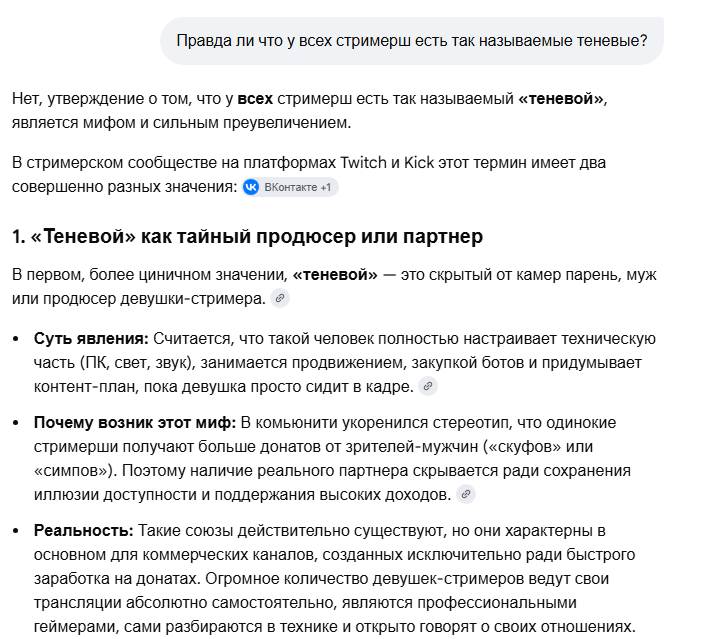Screen dimensions: 707x639
Task: Open the «ВКонтакте +1» sources chip
Action: click(x=290, y=187)
